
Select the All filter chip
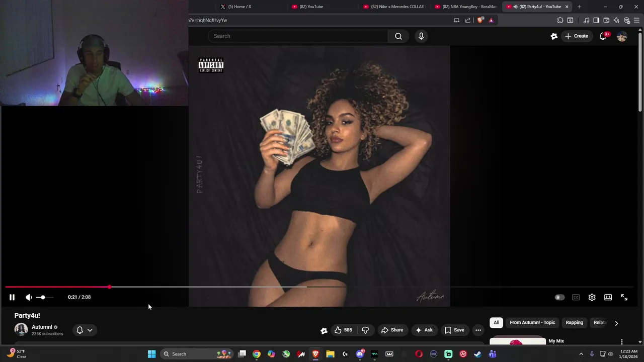(x=496, y=323)
